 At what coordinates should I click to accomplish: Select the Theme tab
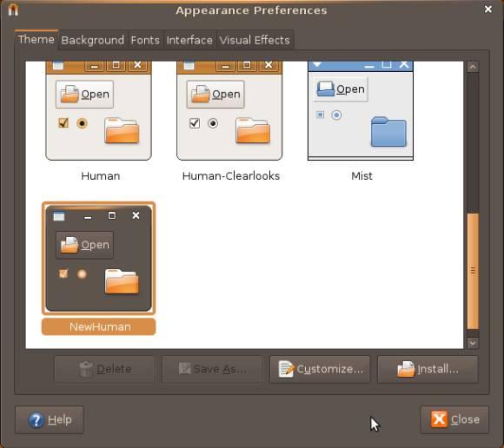[x=36, y=39]
